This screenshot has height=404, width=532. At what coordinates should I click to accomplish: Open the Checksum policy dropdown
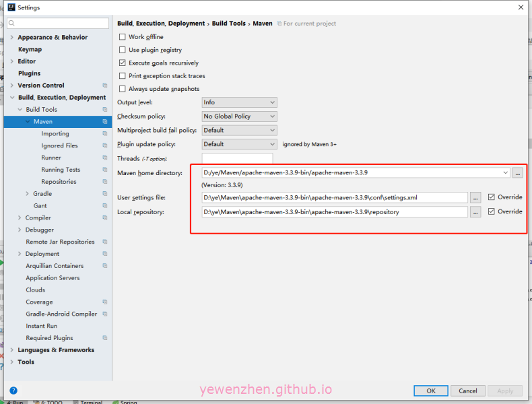[239, 116]
